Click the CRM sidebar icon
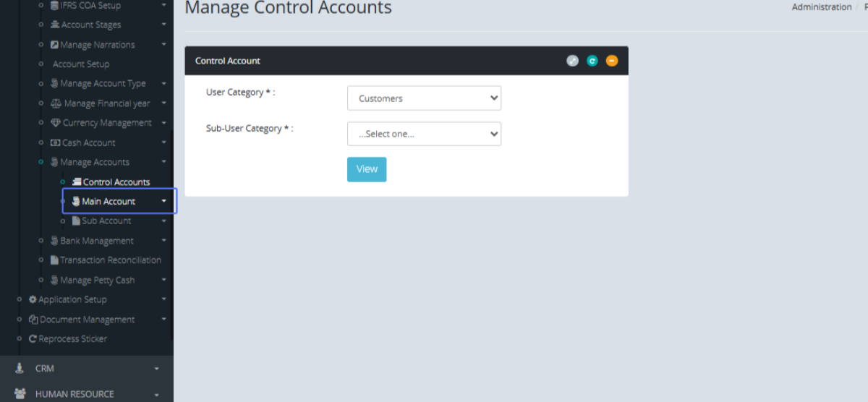 tap(20, 368)
